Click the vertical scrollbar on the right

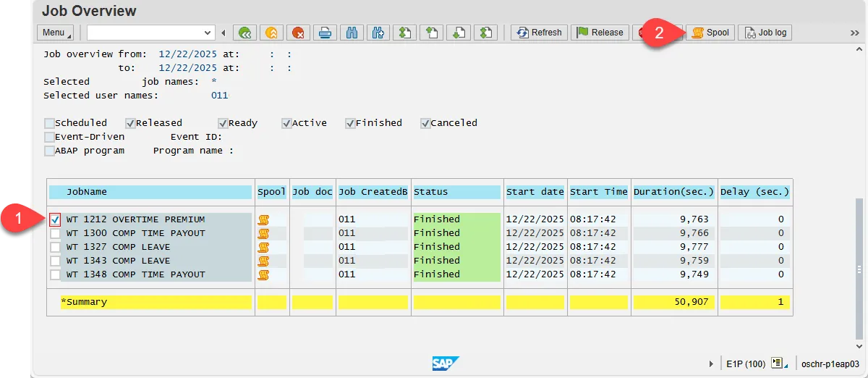859,266
